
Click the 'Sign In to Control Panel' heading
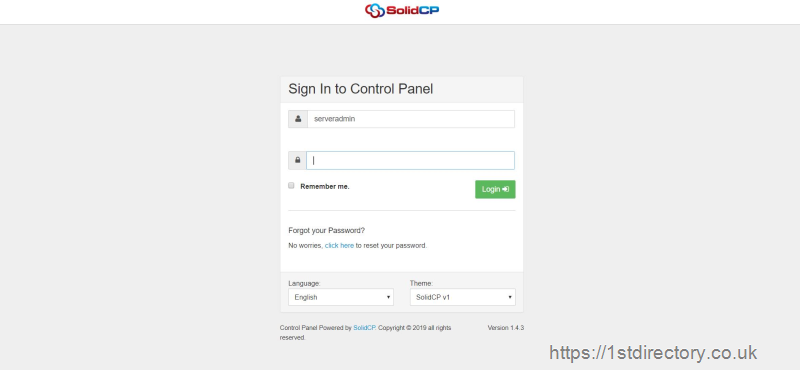click(361, 89)
